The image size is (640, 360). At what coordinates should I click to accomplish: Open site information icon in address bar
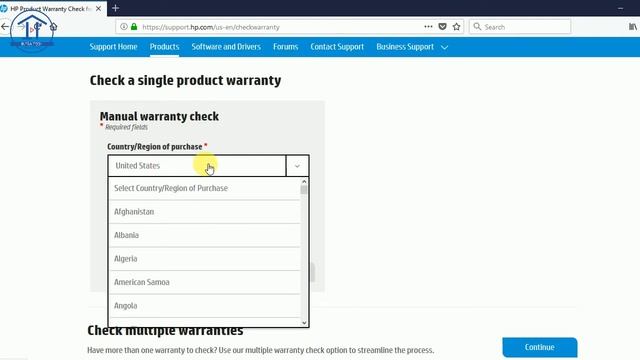point(124,27)
